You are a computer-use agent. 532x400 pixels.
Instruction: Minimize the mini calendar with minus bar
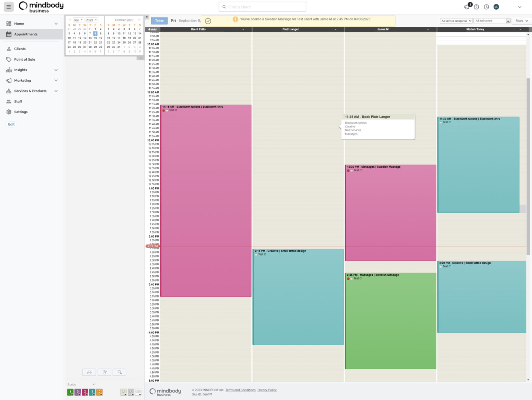140,58
